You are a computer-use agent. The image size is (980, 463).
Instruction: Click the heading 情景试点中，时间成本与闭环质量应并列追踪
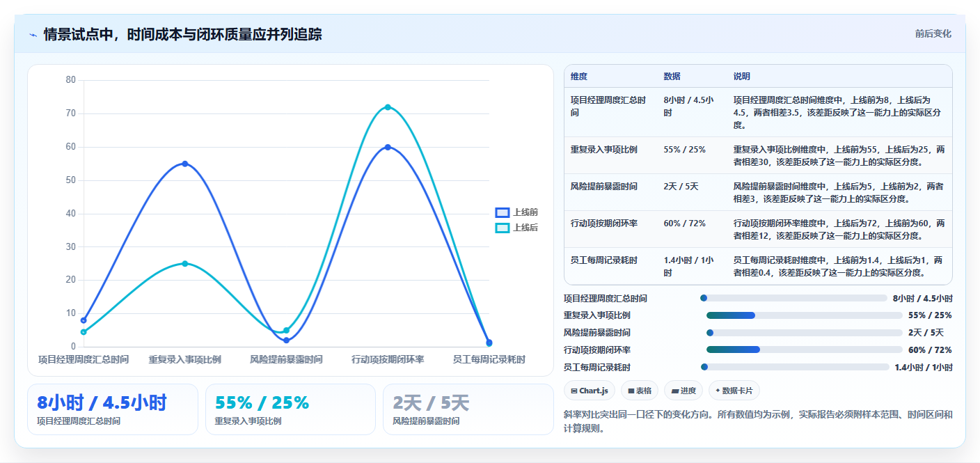click(182, 34)
